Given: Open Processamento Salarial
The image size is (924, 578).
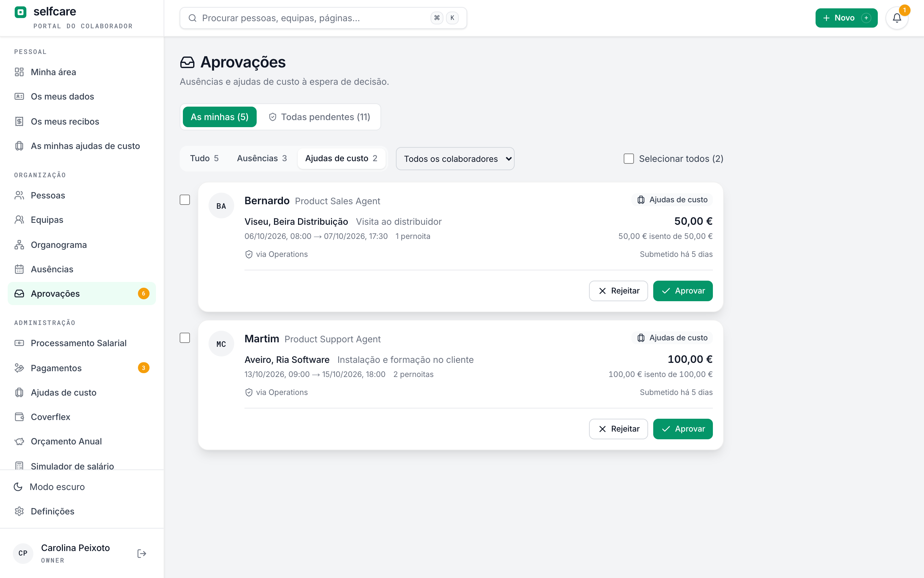Looking at the screenshot, I should coord(82,343).
